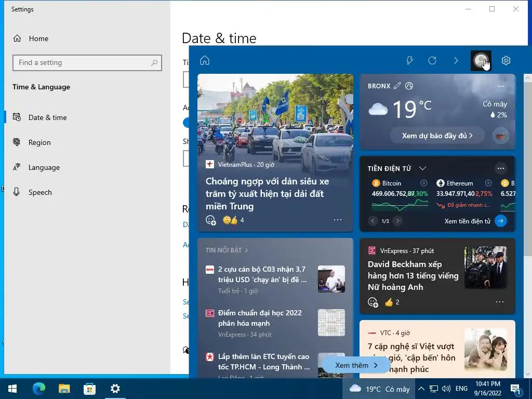Click the David Beckham article thumbnail

point(486,268)
